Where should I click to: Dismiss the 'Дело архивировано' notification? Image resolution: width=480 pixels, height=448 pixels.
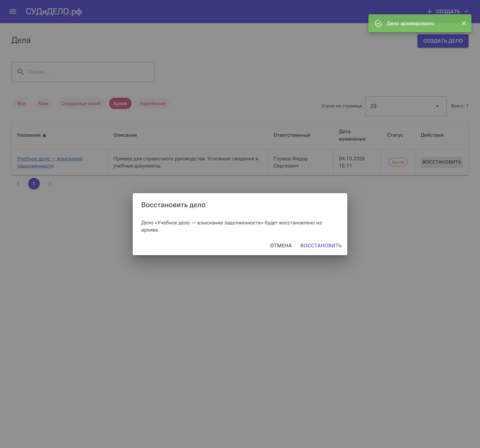pyautogui.click(x=464, y=23)
